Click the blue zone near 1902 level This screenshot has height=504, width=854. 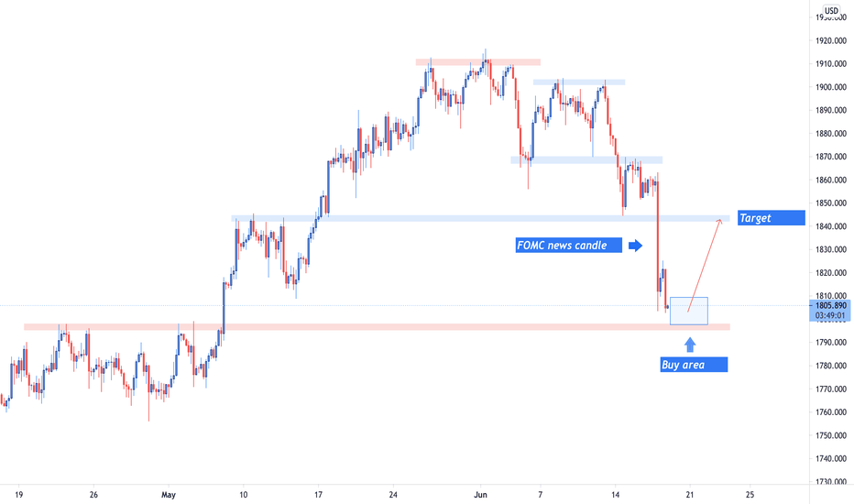click(x=579, y=82)
